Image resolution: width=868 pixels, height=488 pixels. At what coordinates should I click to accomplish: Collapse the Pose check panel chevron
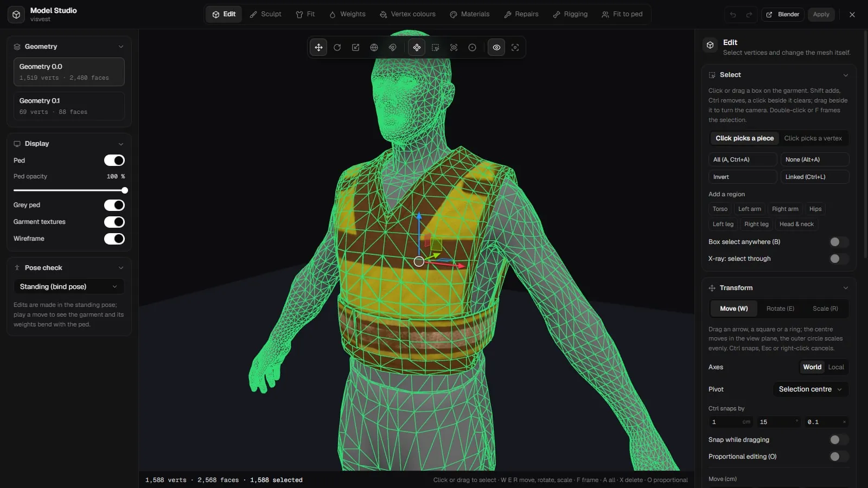[x=121, y=268]
